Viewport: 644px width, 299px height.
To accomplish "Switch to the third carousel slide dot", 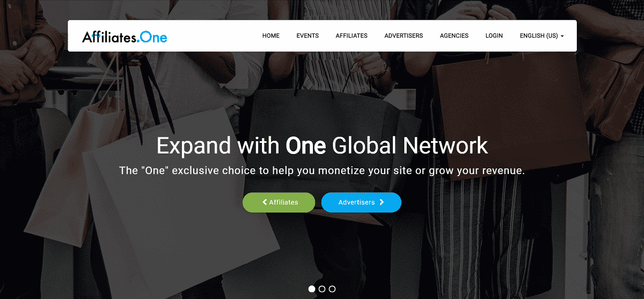I will [x=332, y=289].
